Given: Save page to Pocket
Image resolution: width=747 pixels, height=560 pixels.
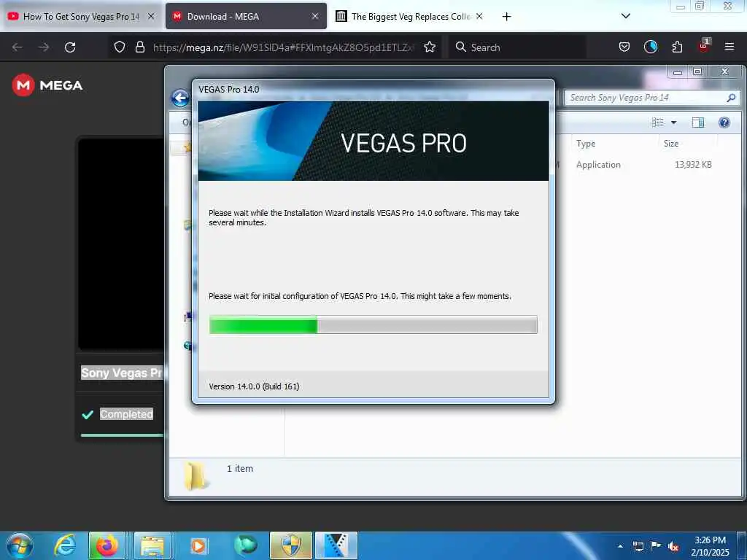Looking at the screenshot, I should coord(624,47).
